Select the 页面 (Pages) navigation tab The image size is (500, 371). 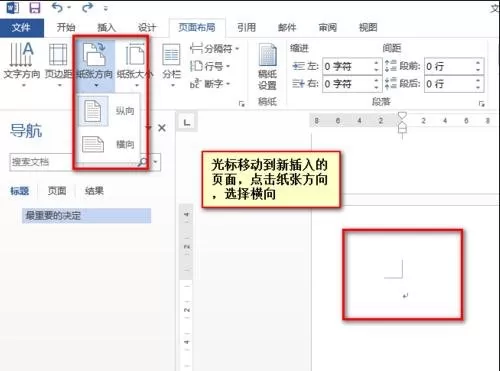click(57, 191)
